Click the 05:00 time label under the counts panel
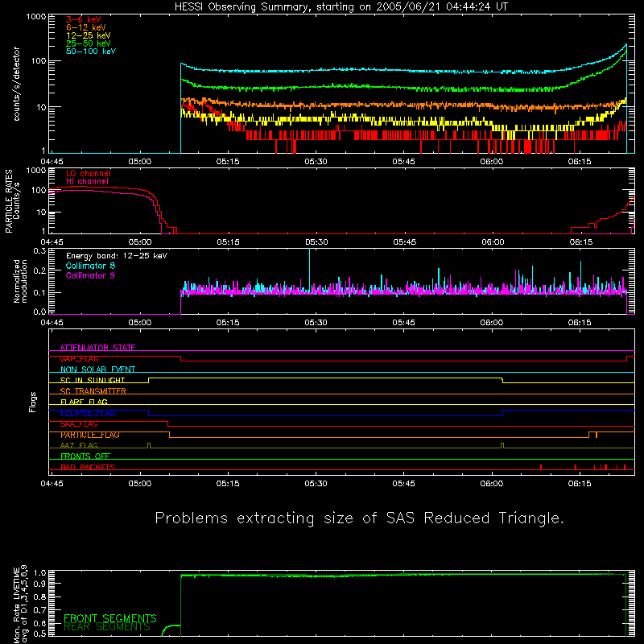The width and height of the screenshot is (644, 644). point(139,162)
